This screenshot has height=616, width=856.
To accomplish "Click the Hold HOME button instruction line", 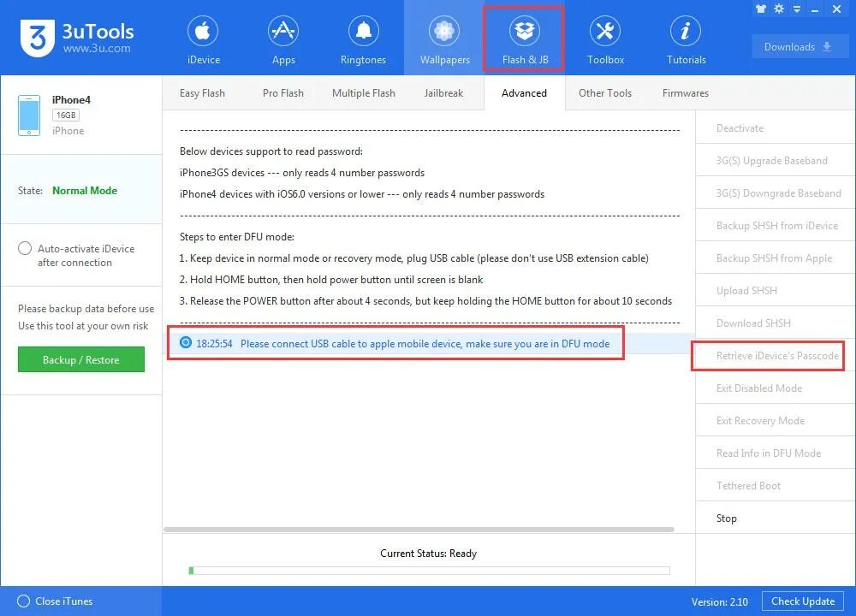I will pyautogui.click(x=330, y=280).
